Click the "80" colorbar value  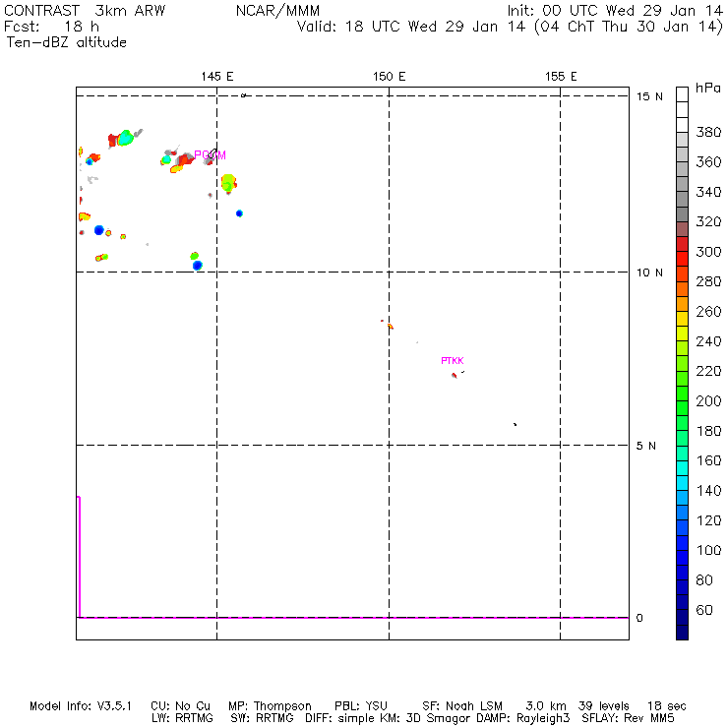tap(703, 580)
